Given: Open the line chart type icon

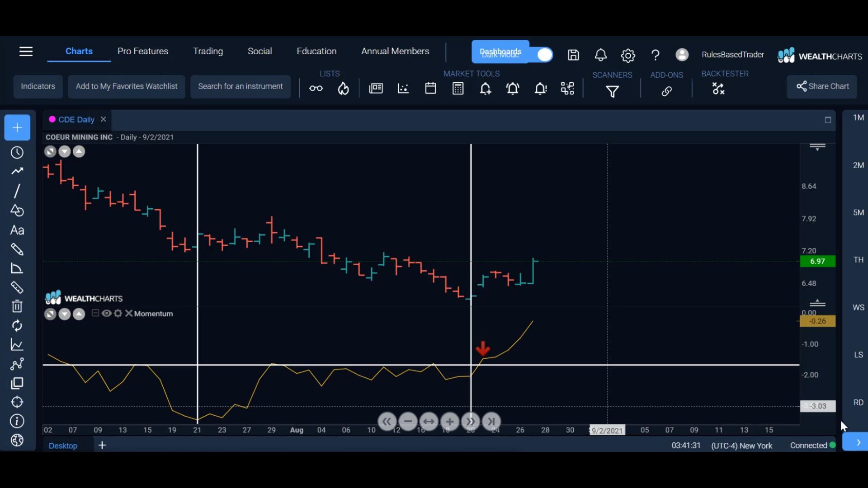Looking at the screenshot, I should click(17, 345).
